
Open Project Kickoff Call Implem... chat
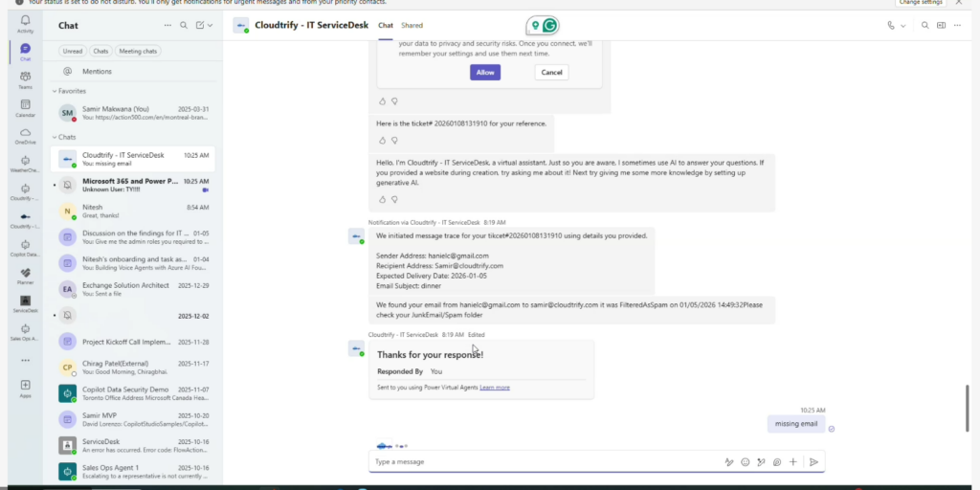(x=132, y=342)
